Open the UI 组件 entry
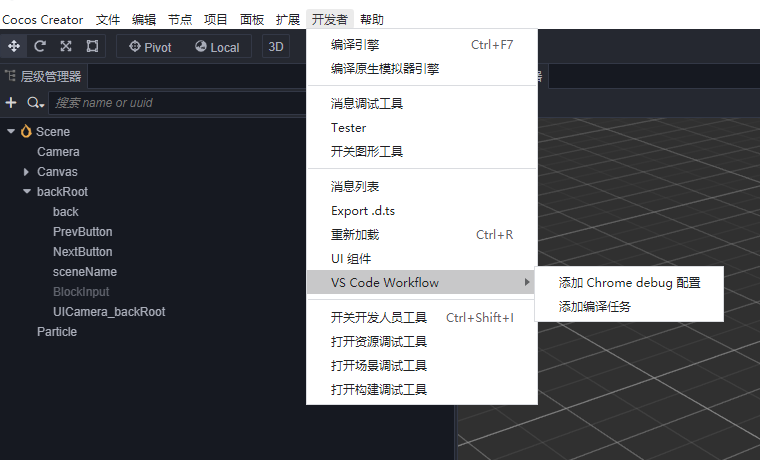760x460 pixels. pos(422,259)
